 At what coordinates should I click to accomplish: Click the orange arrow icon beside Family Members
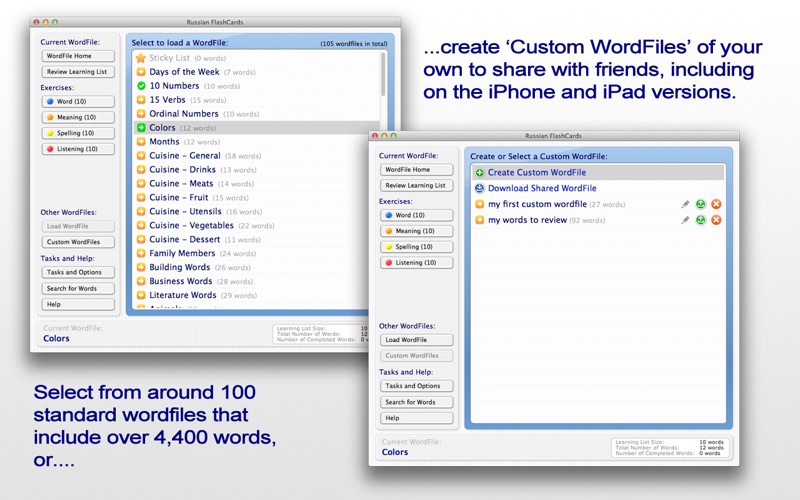(141, 253)
